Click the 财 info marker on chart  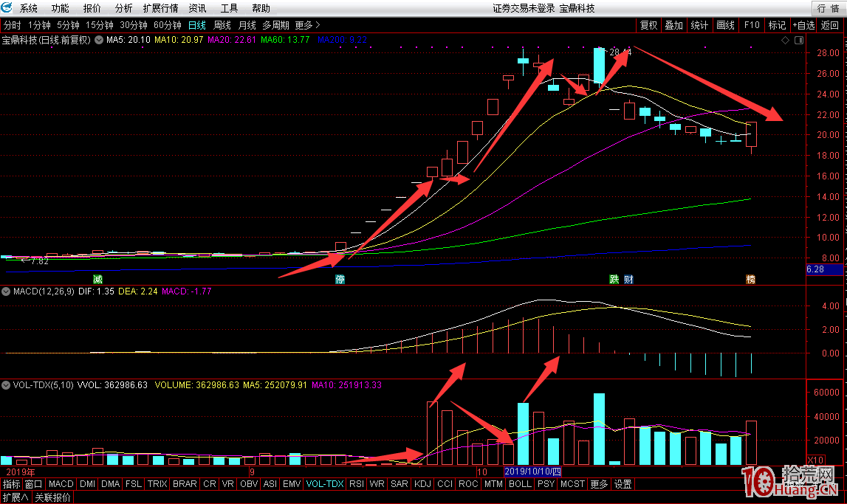pyautogui.click(x=628, y=279)
